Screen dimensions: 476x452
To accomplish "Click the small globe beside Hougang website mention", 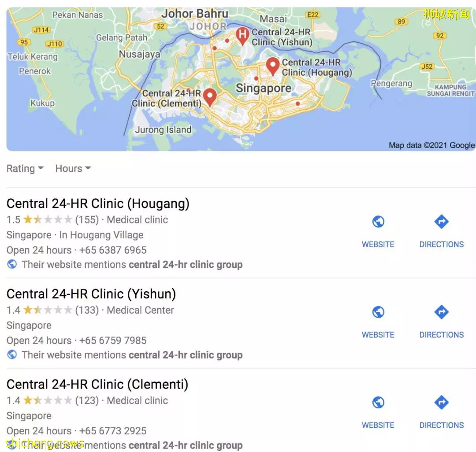I will point(12,264).
